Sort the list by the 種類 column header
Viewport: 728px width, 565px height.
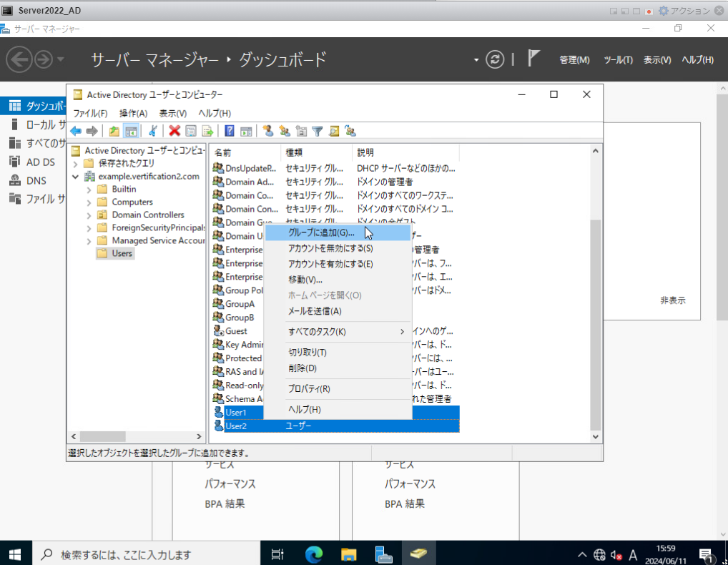point(317,152)
